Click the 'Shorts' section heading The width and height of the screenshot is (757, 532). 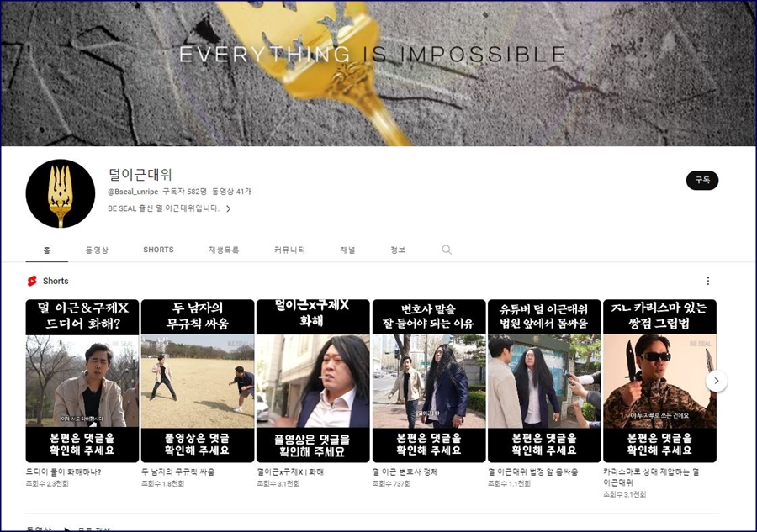(x=56, y=281)
